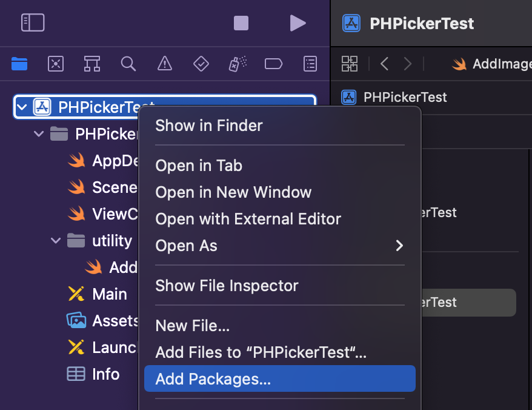Open the Source Control navigator
Image resolution: width=532 pixels, height=410 pixels.
56,64
